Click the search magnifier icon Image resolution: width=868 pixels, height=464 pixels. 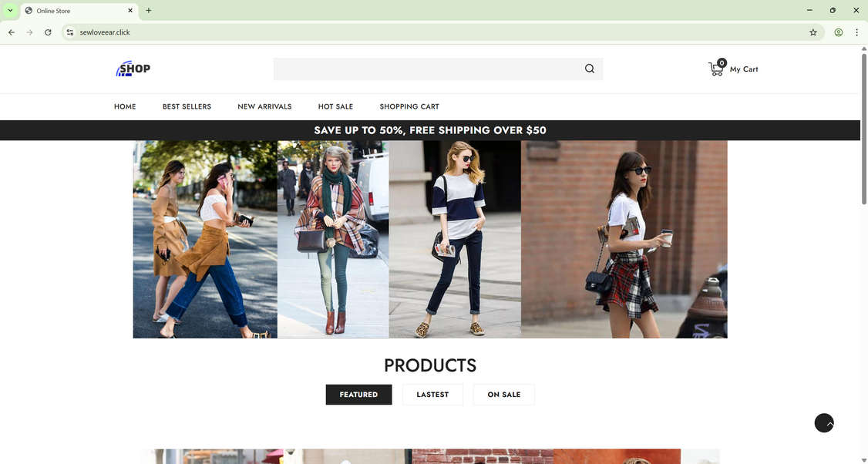pos(590,69)
